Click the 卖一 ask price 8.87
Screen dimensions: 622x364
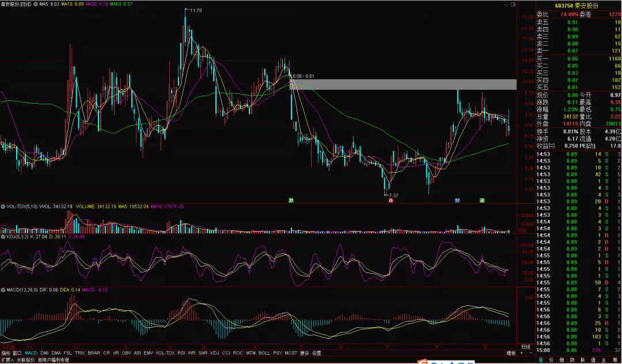coord(572,51)
